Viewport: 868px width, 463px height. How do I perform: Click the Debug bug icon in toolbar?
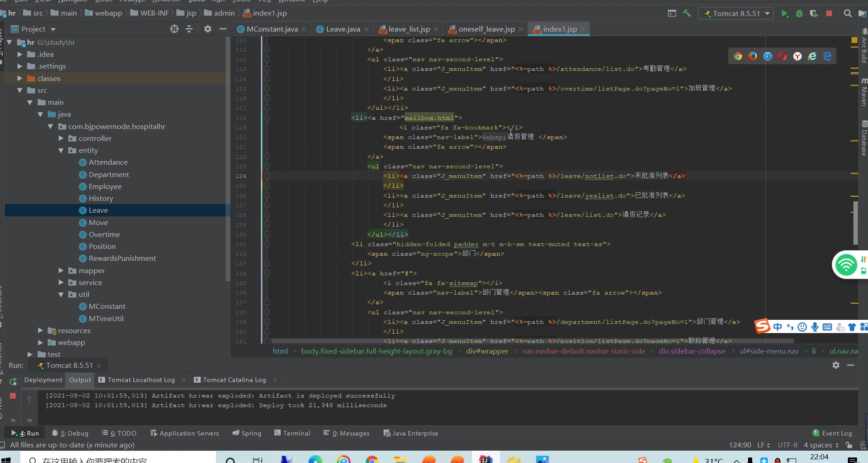click(799, 14)
